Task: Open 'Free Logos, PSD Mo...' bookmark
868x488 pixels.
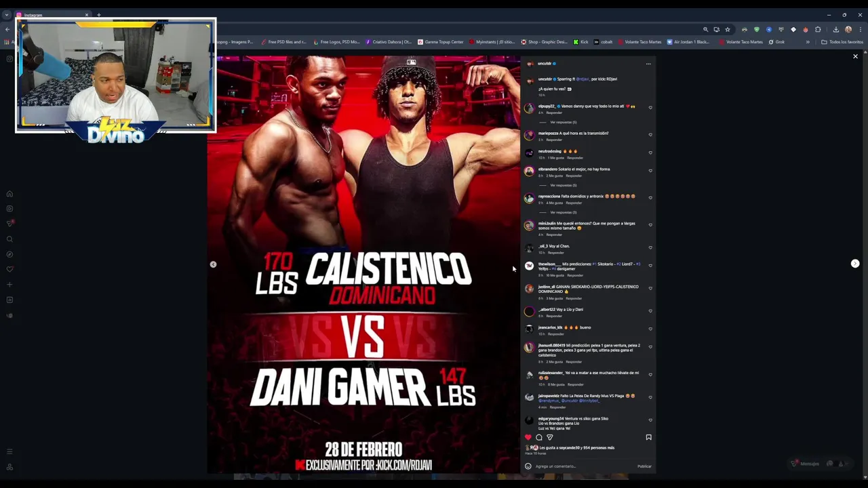Action: [337, 42]
